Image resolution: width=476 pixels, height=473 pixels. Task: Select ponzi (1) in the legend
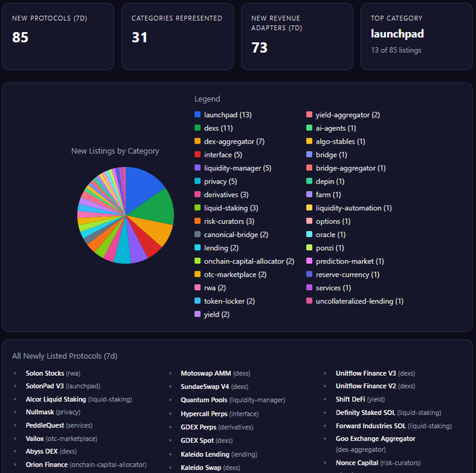tap(325, 248)
